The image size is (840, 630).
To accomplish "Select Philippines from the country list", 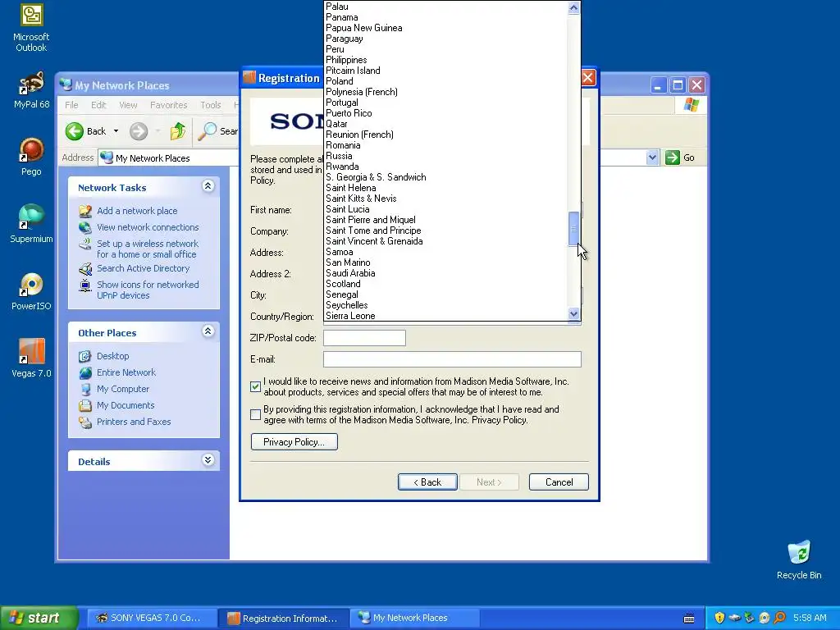I will click(x=445, y=60).
